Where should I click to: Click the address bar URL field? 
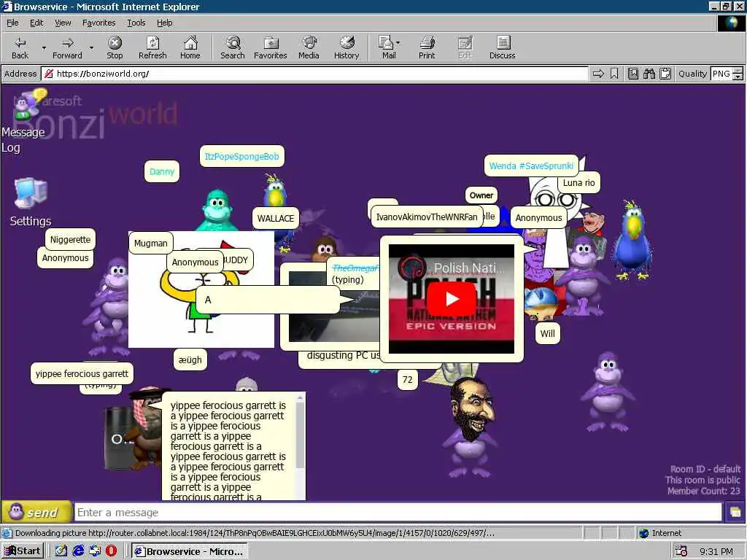pyautogui.click(x=315, y=74)
